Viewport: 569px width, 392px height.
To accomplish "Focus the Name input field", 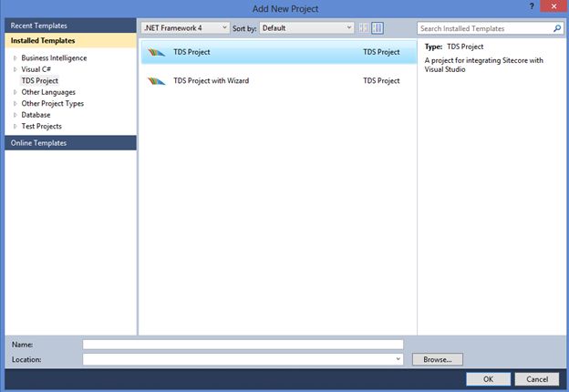I will click(x=243, y=345).
